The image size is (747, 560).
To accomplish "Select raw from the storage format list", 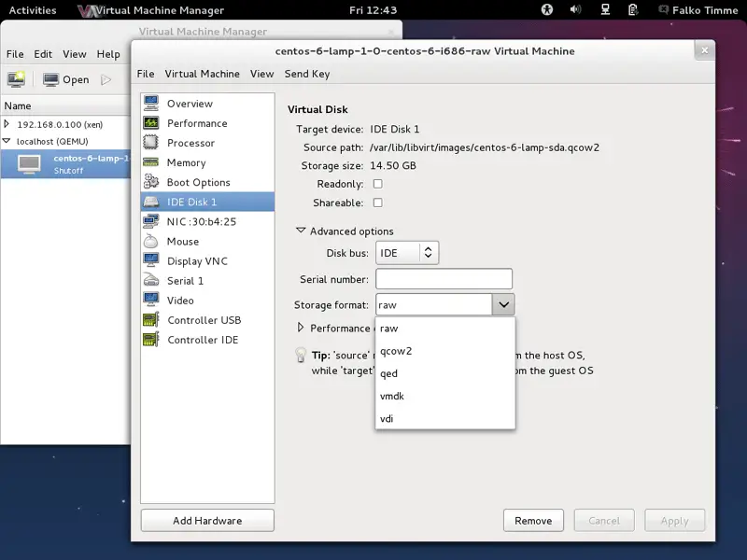I will click(445, 329).
